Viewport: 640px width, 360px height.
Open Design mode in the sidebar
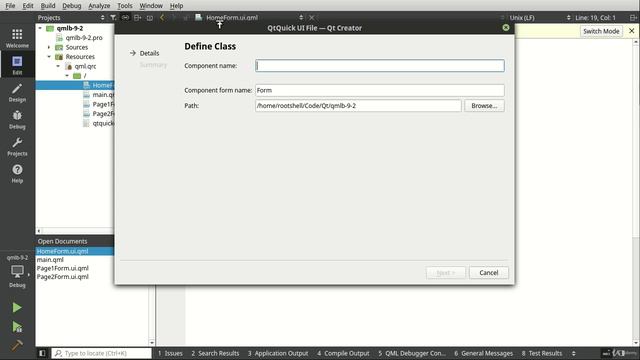17,92
